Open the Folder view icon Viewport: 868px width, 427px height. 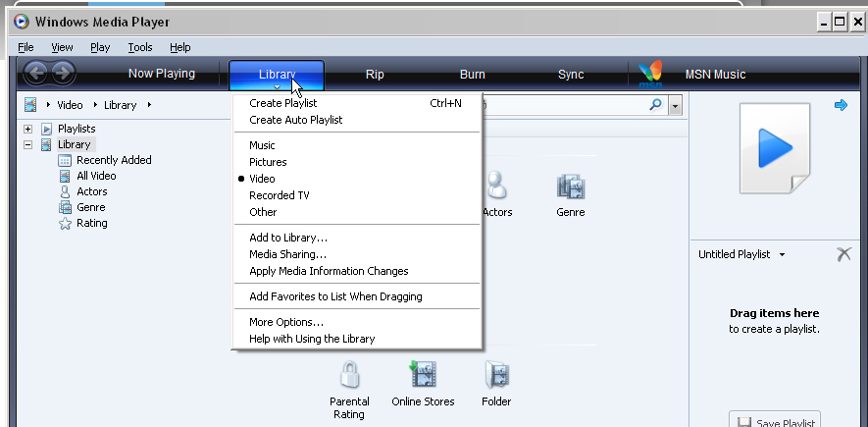coord(496,375)
